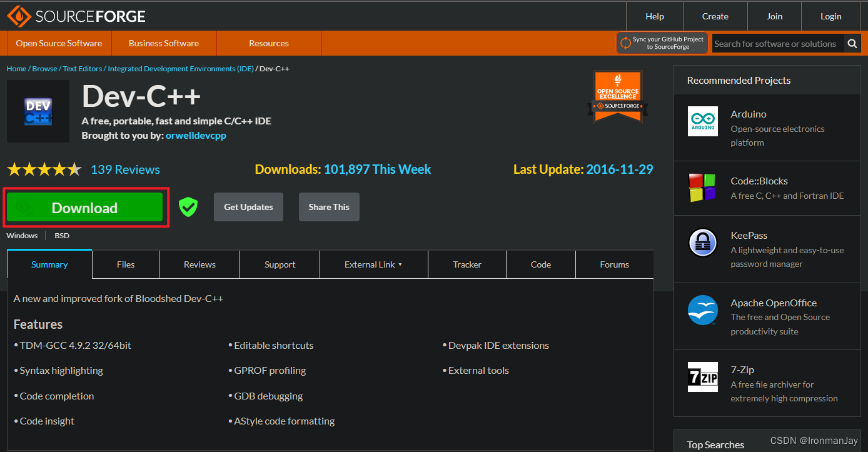Click the Editable shortcuts feature text
This screenshot has height=452, width=868.
pyautogui.click(x=274, y=345)
